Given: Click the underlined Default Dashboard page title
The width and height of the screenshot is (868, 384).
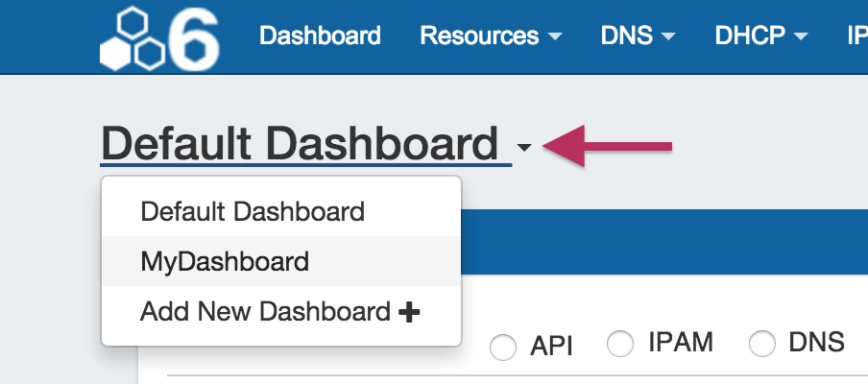Looking at the screenshot, I should point(300,145).
